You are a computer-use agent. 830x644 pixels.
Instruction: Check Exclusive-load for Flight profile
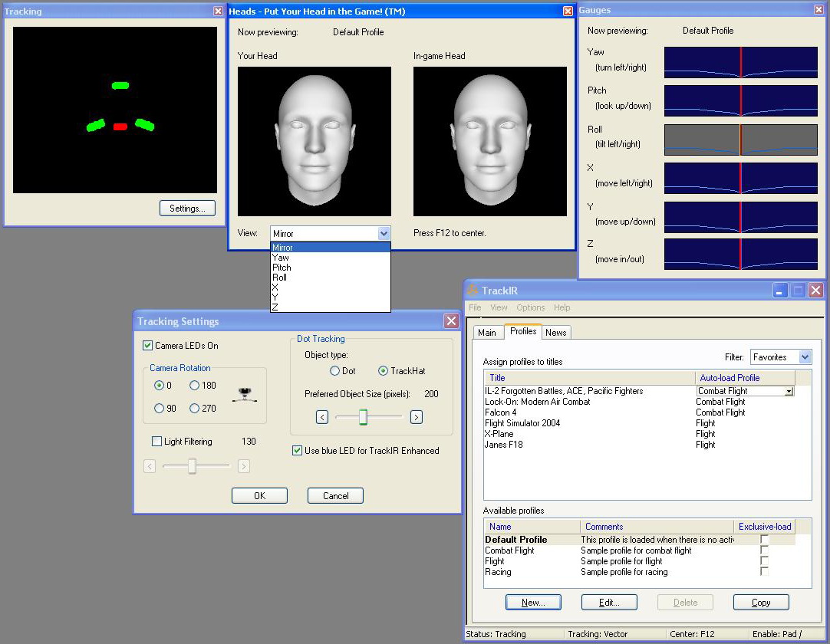click(x=764, y=560)
